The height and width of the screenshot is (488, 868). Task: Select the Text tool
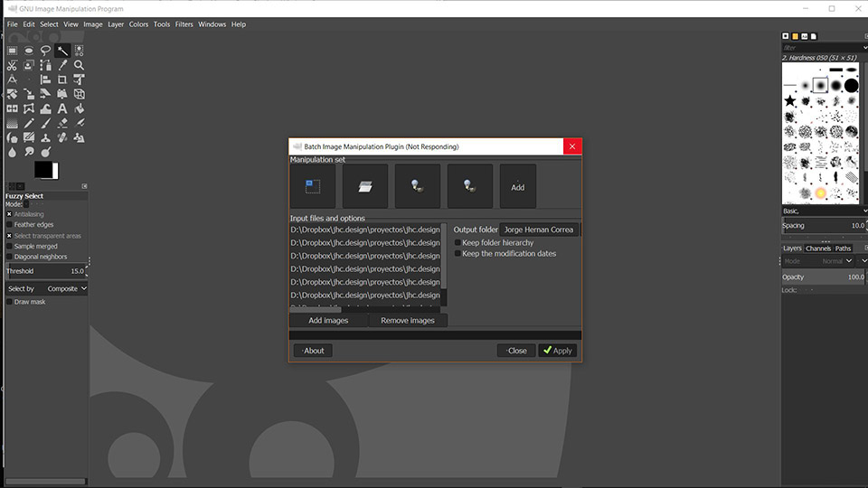tap(62, 108)
